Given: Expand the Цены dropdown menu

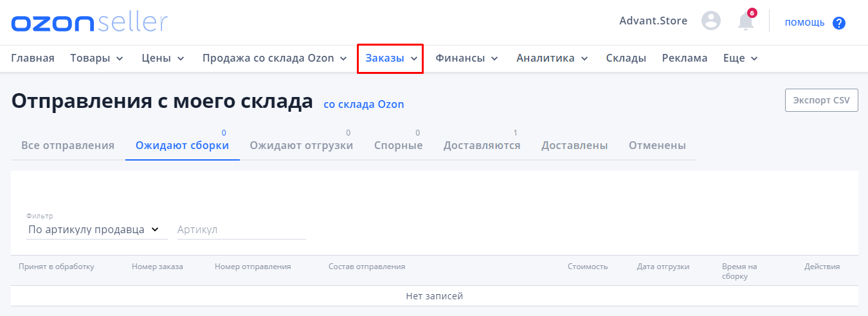Looking at the screenshot, I should coord(163,58).
